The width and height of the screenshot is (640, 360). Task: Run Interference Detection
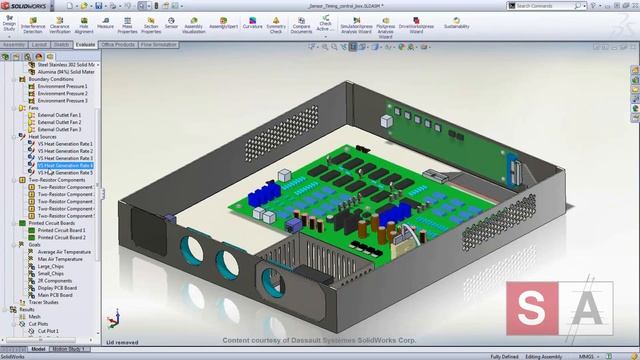33,25
